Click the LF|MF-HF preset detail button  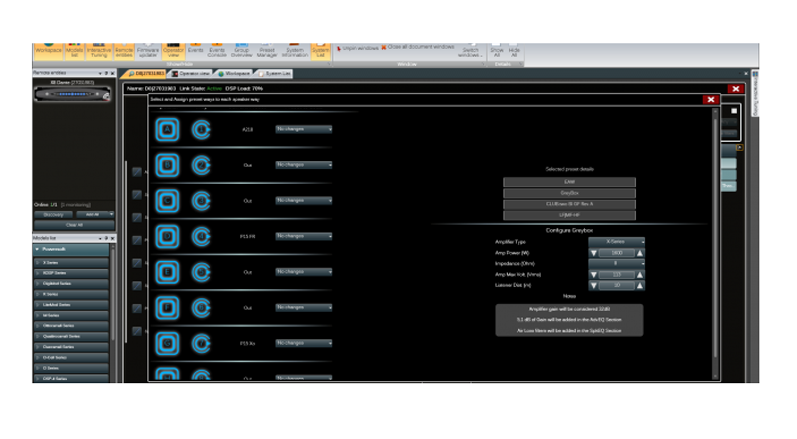[569, 215]
